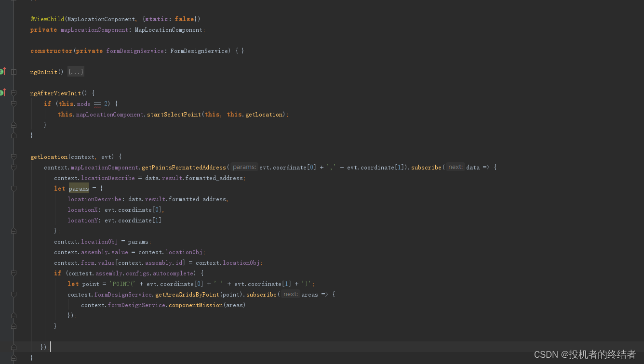
Task: Click the locationY property key
Action: (x=83, y=220)
